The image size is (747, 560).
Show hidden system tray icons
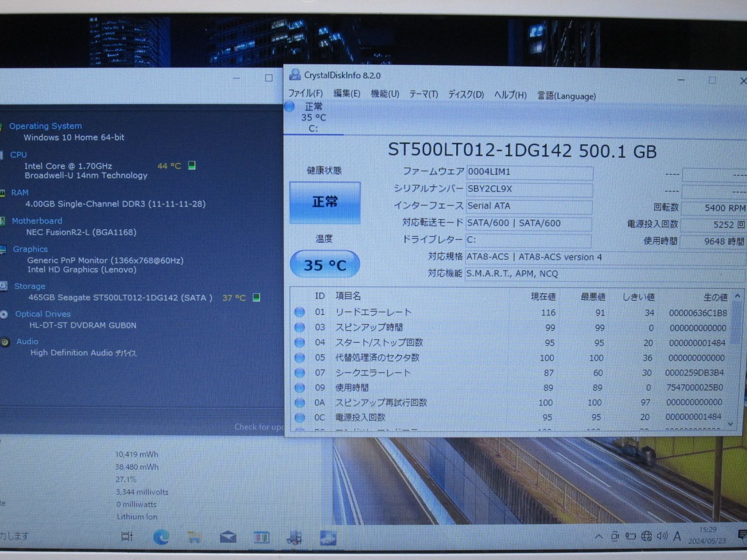pos(599,537)
